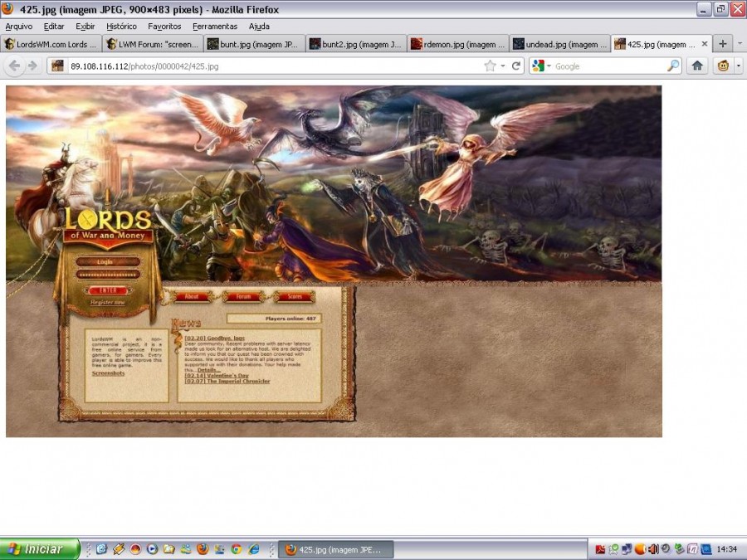The image size is (747, 560).
Task: Click the green checkmark tray icon
Action: pos(613,549)
